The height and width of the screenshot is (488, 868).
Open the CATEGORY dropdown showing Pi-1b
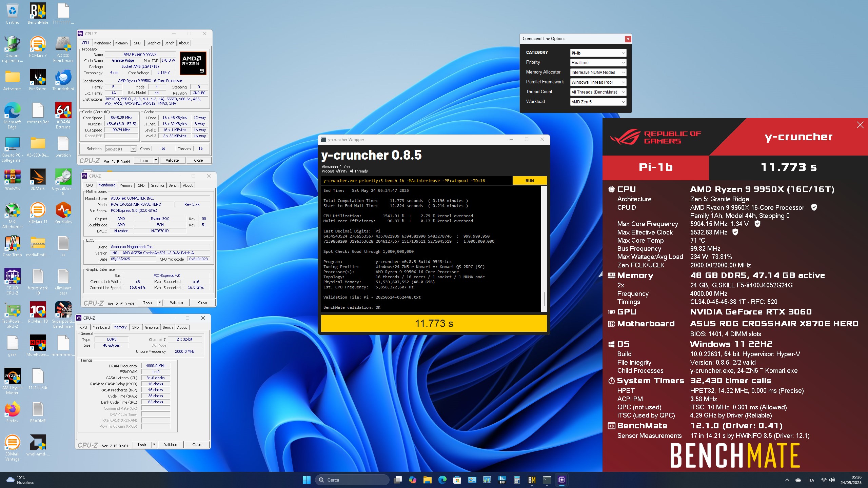598,53
